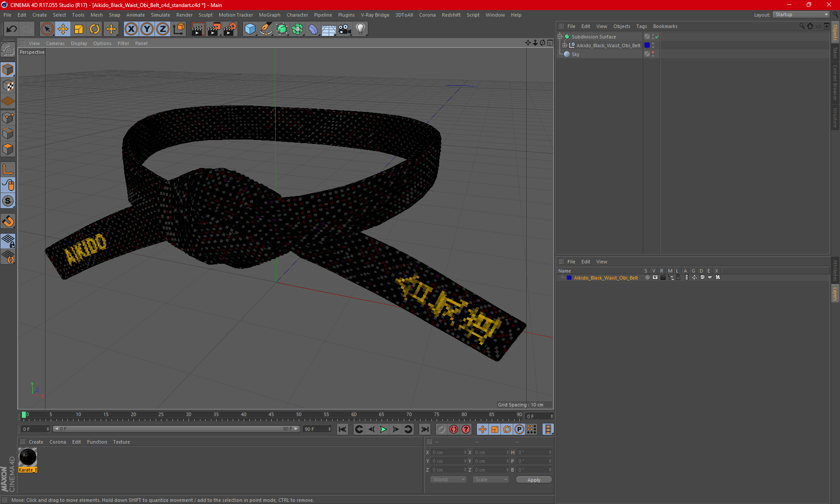Switch to Texture mode
The width and height of the screenshot is (840, 504).
[x=8, y=86]
